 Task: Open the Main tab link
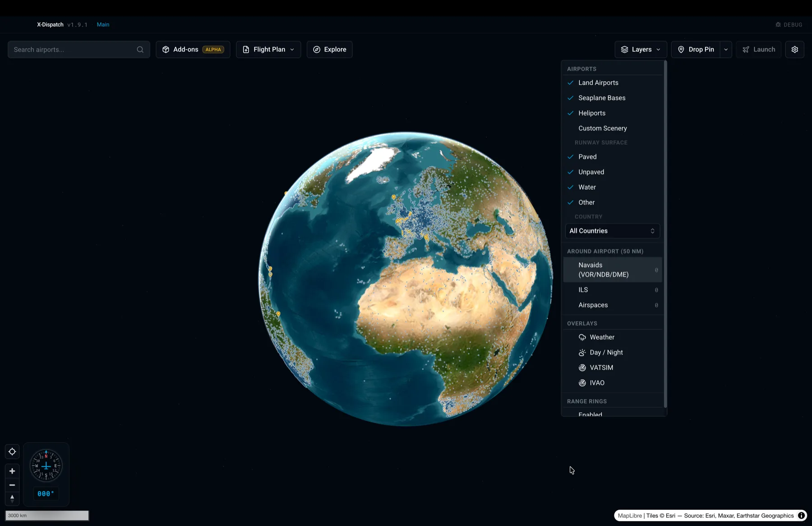(103, 25)
